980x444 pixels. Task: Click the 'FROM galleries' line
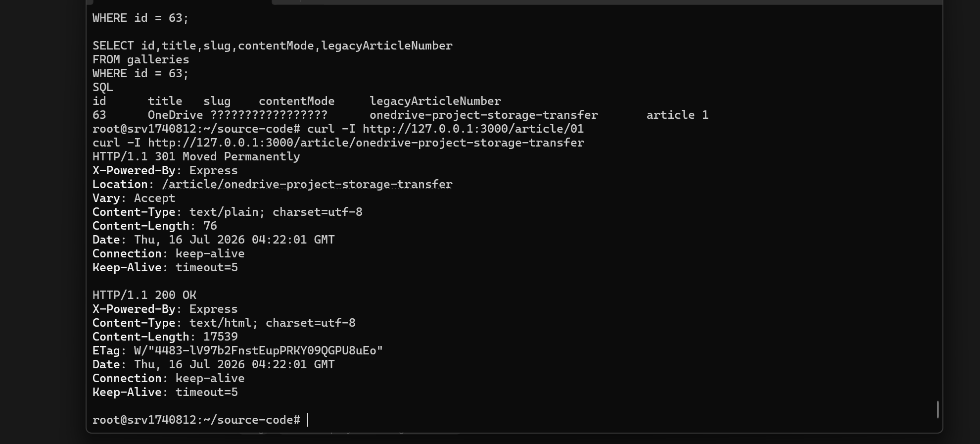click(x=140, y=59)
